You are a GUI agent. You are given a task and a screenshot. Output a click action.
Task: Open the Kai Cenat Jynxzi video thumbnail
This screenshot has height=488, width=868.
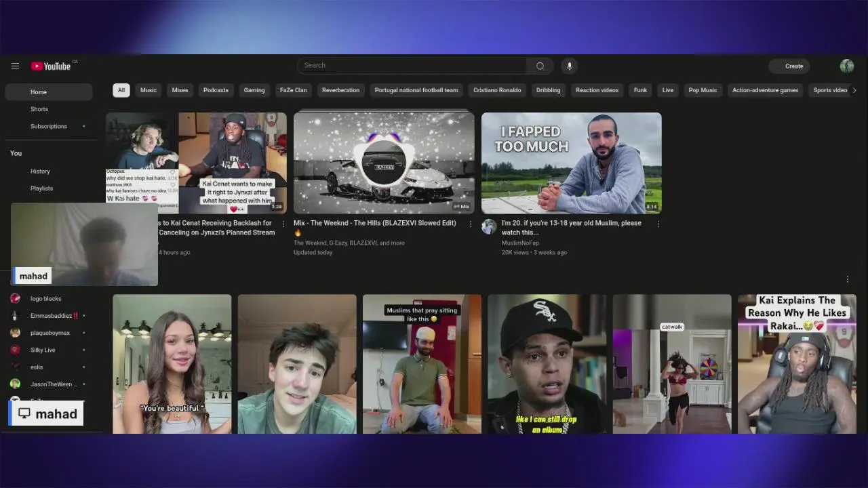(197, 163)
